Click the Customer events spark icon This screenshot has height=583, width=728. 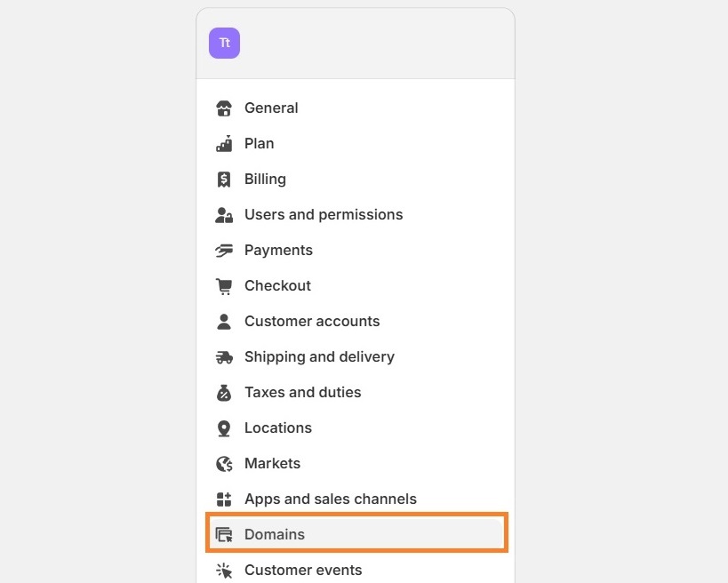pos(224,570)
